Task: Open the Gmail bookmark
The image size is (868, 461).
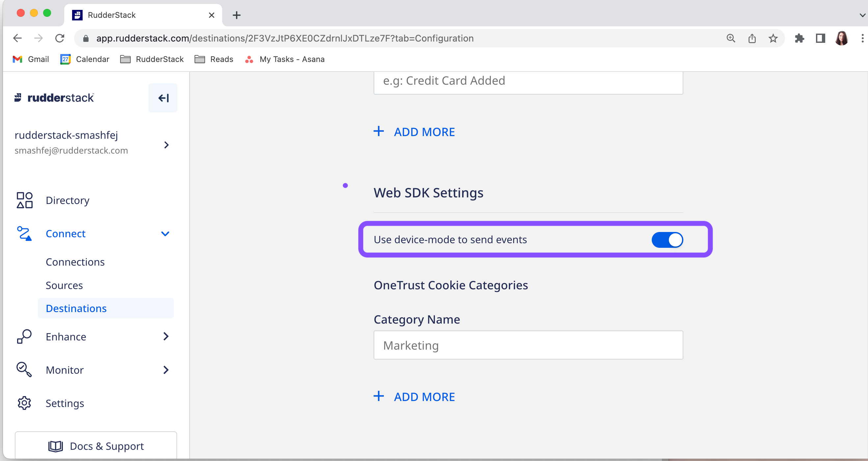Action: [31, 59]
